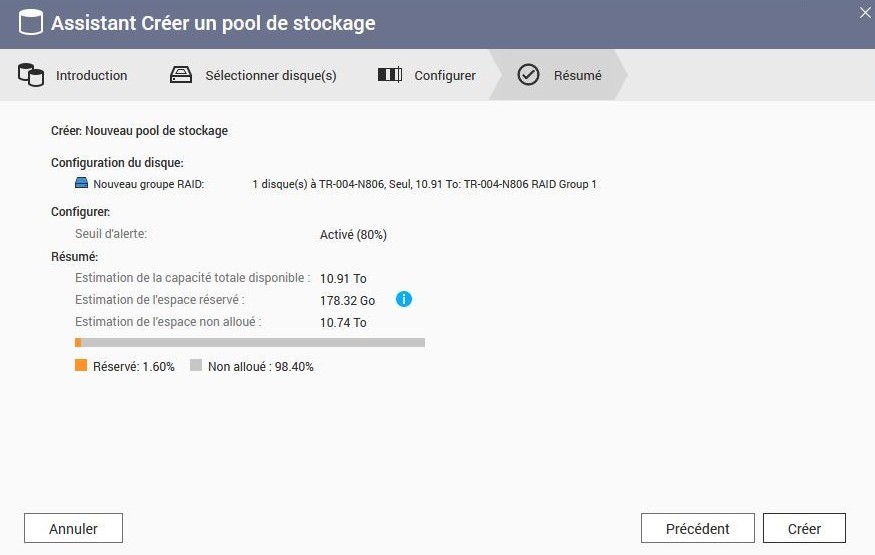This screenshot has width=875, height=555.
Task: Click the RAID group description text
Action: 424,184
